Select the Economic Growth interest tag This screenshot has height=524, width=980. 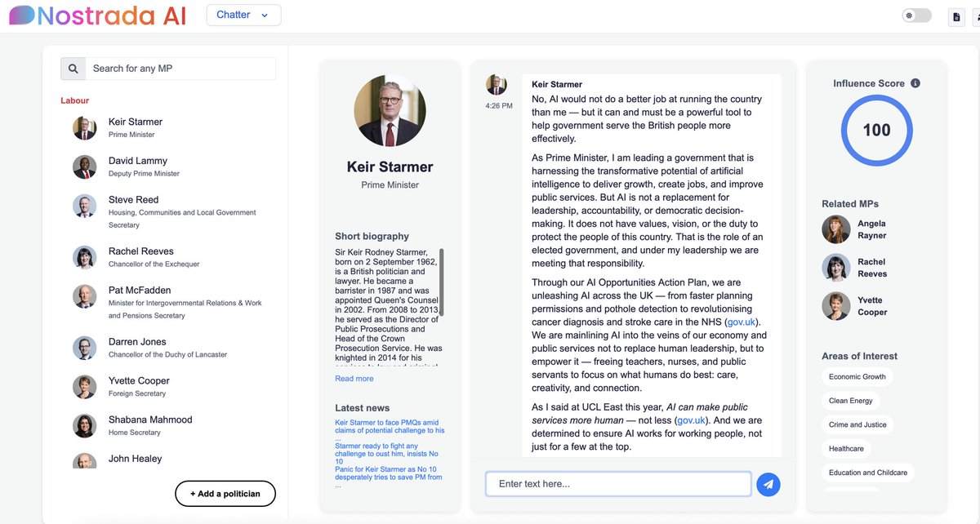(x=857, y=377)
